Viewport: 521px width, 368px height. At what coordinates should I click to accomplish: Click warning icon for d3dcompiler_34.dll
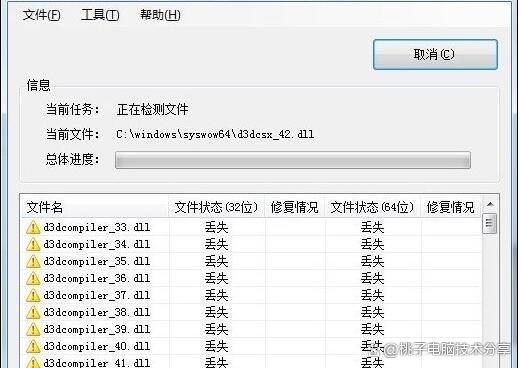[33, 244]
